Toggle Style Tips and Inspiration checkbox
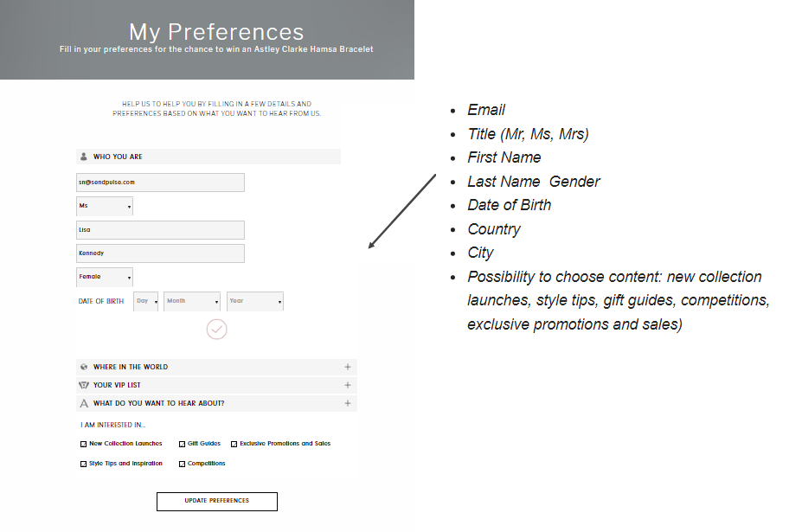Viewport: 789px width, 532px height. coord(83,464)
